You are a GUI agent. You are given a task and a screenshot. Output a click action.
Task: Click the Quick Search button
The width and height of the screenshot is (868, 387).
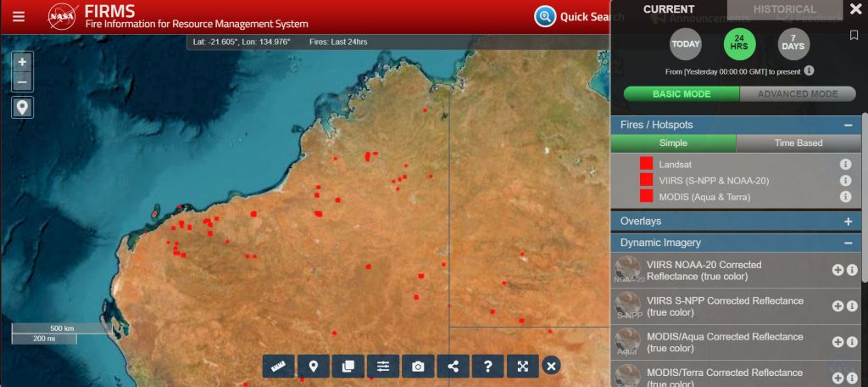point(573,16)
